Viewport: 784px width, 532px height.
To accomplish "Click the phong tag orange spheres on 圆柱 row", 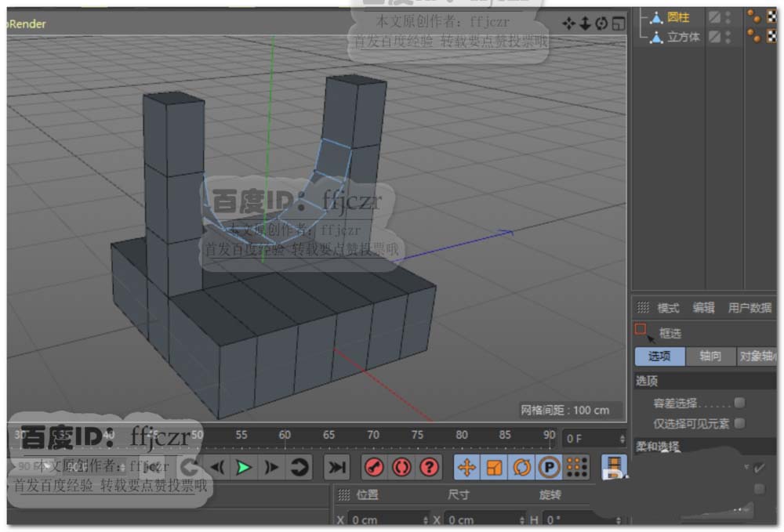I will point(753,16).
